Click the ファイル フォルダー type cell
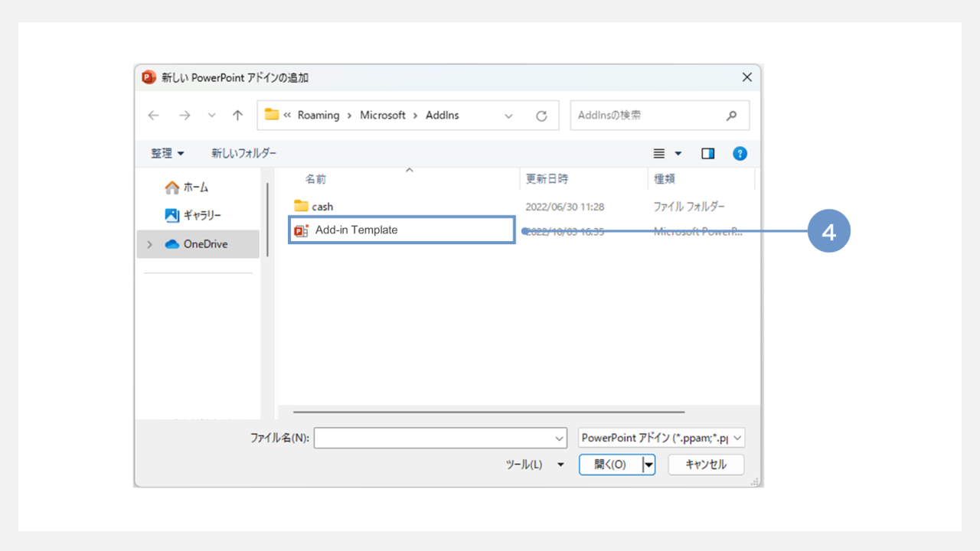This screenshot has width=980, height=551. [689, 207]
